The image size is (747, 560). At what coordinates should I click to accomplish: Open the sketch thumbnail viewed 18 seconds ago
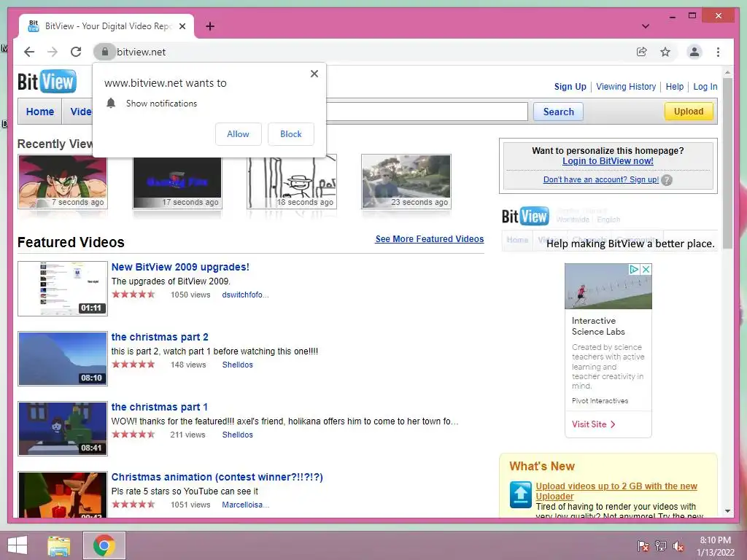tap(292, 183)
